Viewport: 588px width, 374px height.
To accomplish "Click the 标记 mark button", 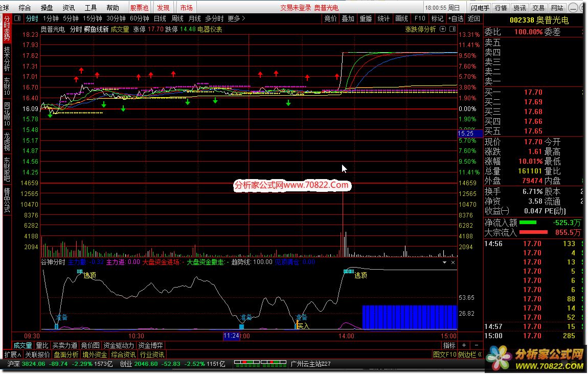I will pyautogui.click(x=437, y=18).
